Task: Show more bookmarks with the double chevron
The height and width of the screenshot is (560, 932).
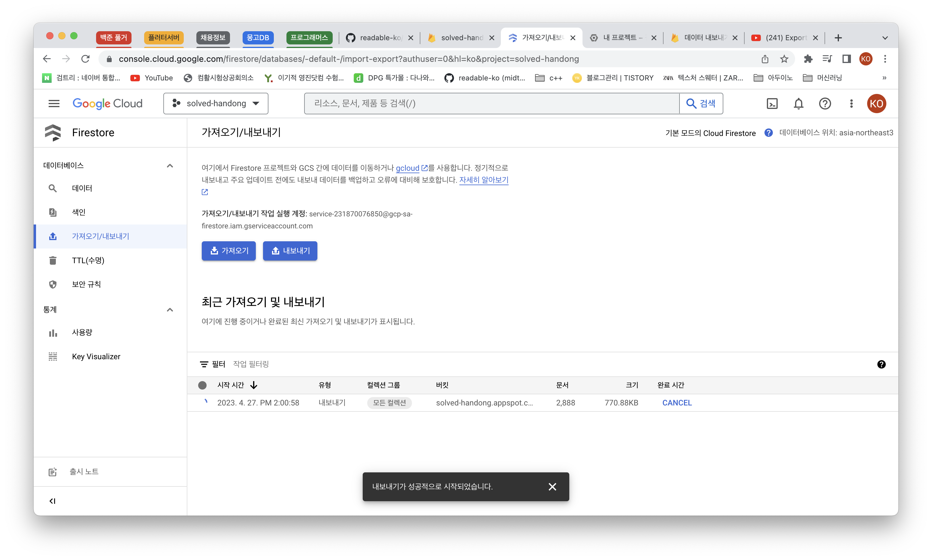Action: pyautogui.click(x=884, y=78)
